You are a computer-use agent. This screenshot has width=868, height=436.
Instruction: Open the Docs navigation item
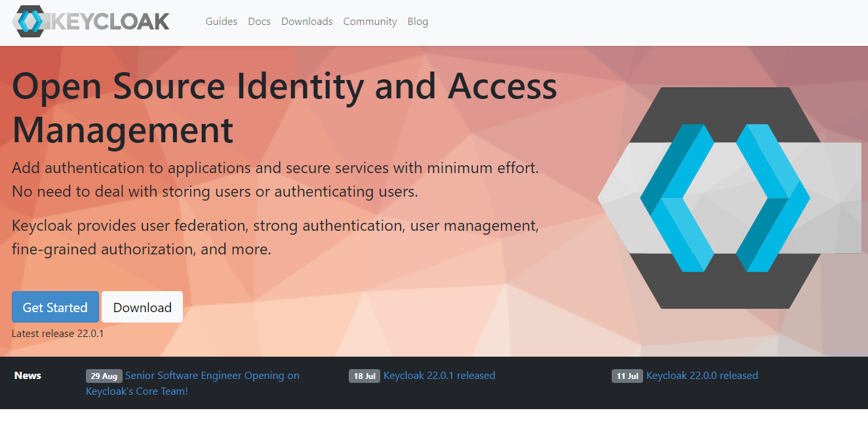point(259,22)
